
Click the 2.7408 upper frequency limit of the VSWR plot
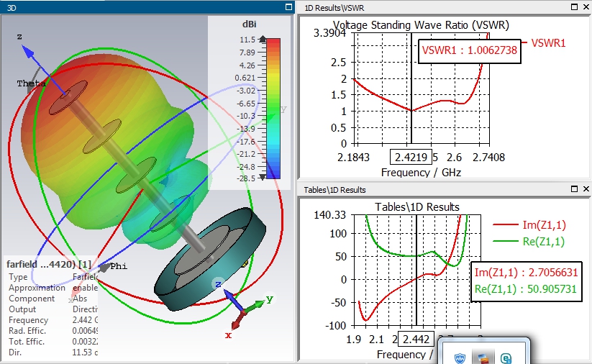(x=488, y=157)
